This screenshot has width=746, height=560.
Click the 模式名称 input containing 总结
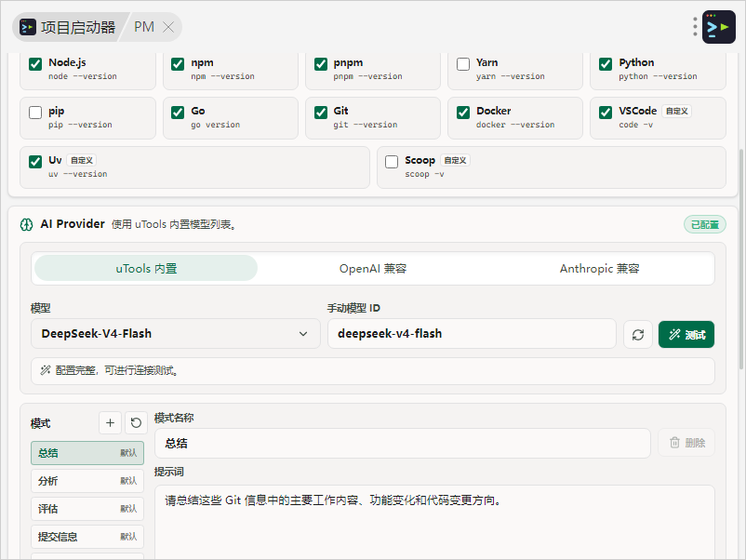click(x=403, y=444)
